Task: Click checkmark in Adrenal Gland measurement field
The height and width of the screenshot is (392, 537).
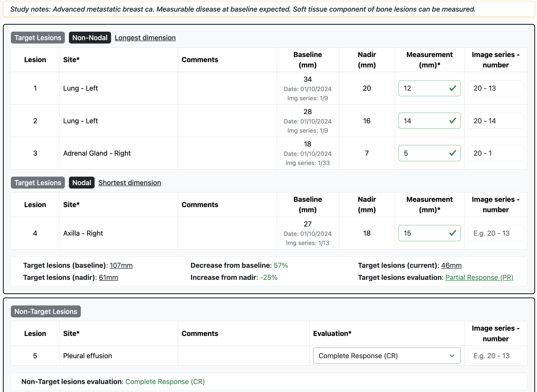Action: tap(452, 153)
